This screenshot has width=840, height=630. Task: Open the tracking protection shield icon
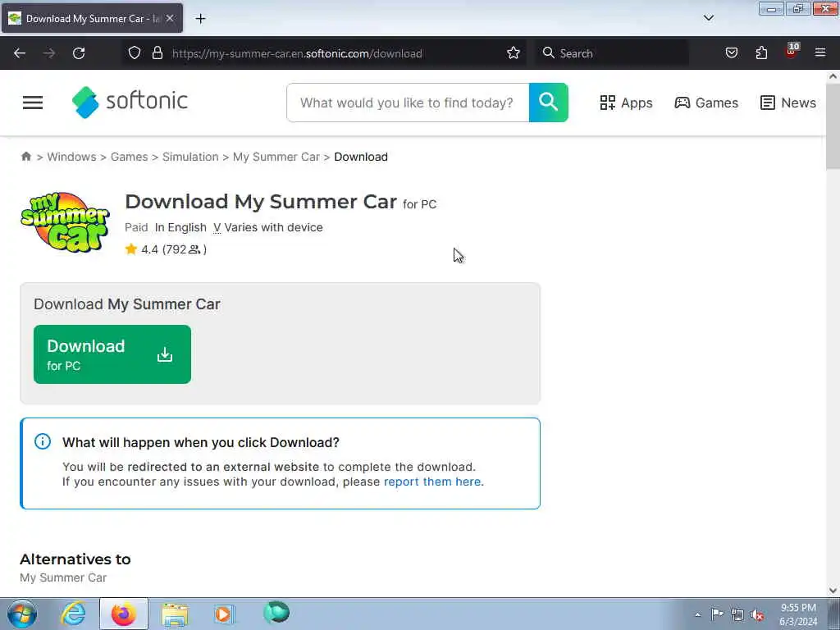click(x=135, y=53)
